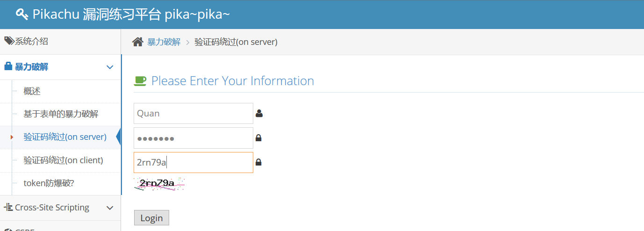Screen dimensions: 644x231
Task: Select 验证码绕过(on server) in the sidebar
Action: (65, 137)
